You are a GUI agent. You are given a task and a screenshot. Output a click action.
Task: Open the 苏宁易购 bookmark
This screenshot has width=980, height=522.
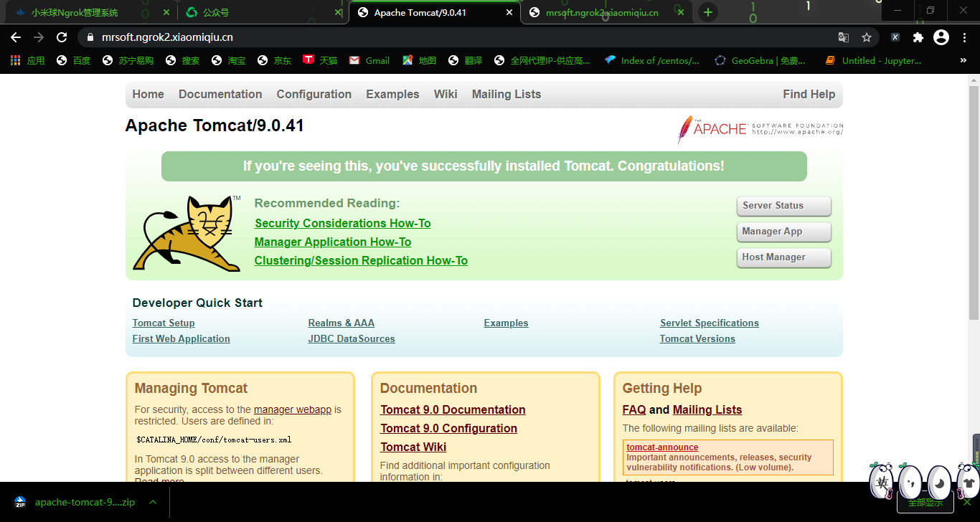click(x=128, y=61)
